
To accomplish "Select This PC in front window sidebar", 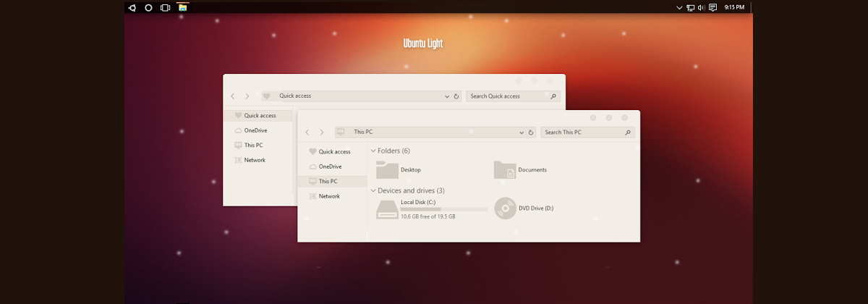I will coord(332,181).
